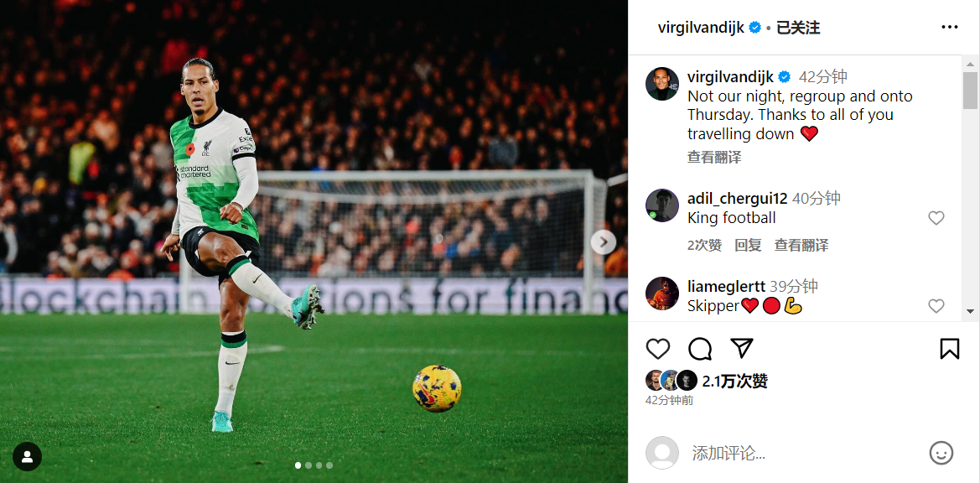View who liked: 2.1万次赞
The height and width of the screenshot is (483, 980).
pos(735,381)
